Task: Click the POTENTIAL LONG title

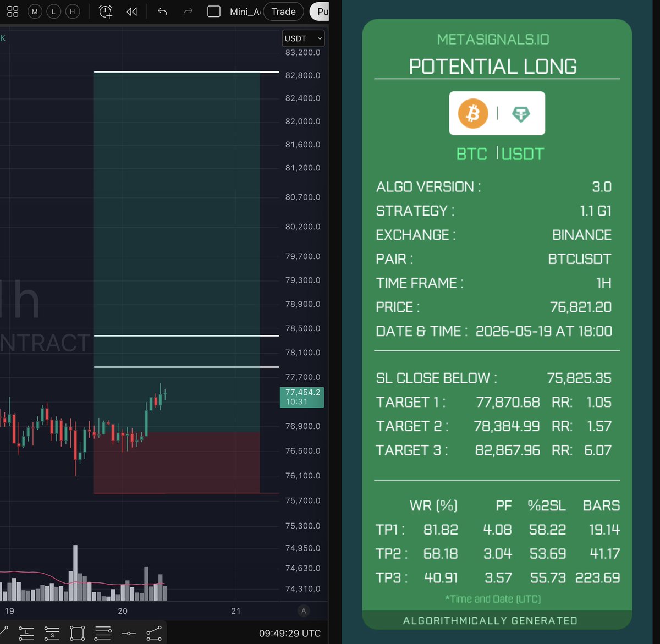Action: 493,67
